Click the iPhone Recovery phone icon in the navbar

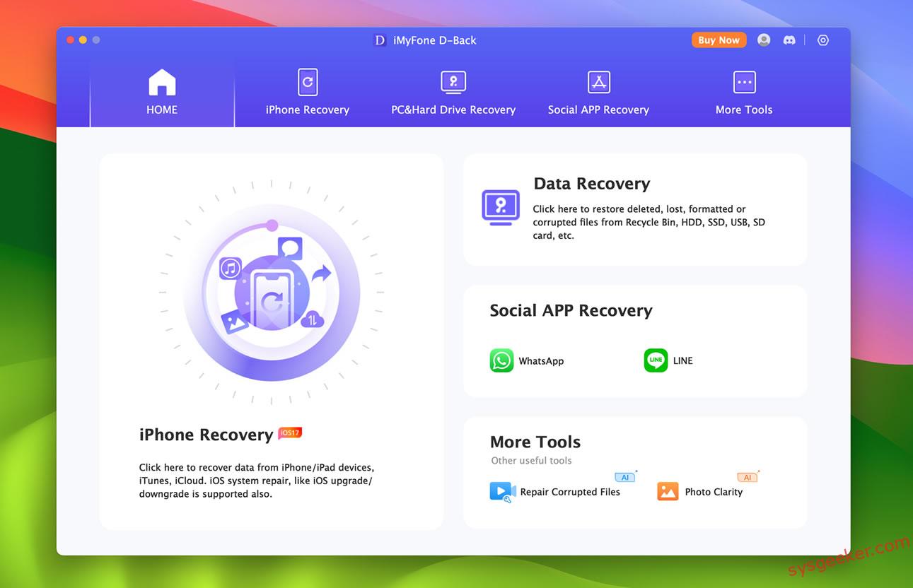(308, 82)
